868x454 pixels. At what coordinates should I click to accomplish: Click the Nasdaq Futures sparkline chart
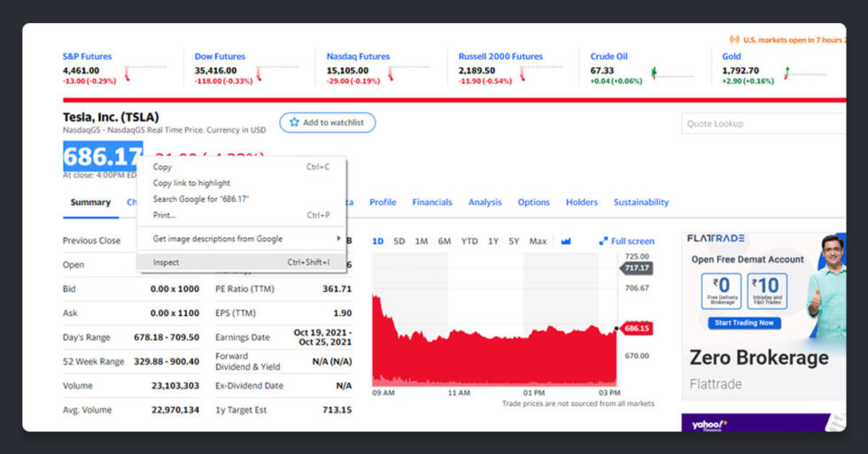point(409,73)
